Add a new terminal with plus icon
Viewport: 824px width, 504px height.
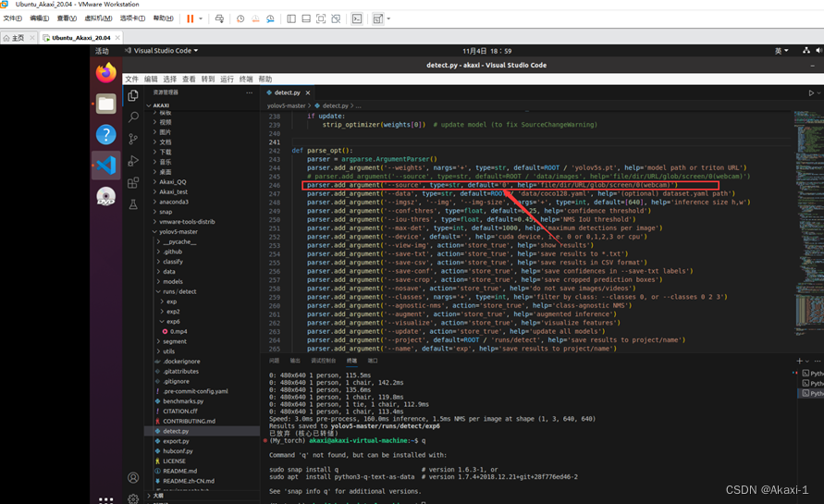tap(799, 361)
